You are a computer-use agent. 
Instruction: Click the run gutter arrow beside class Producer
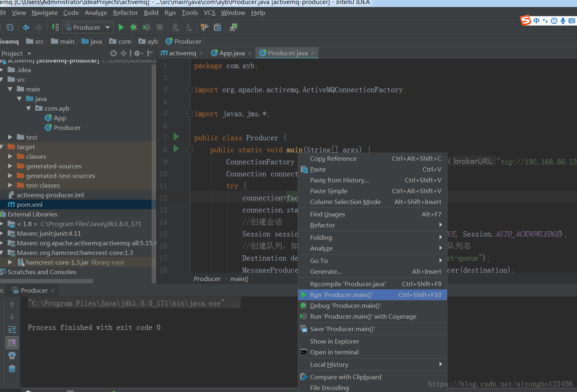pos(176,137)
